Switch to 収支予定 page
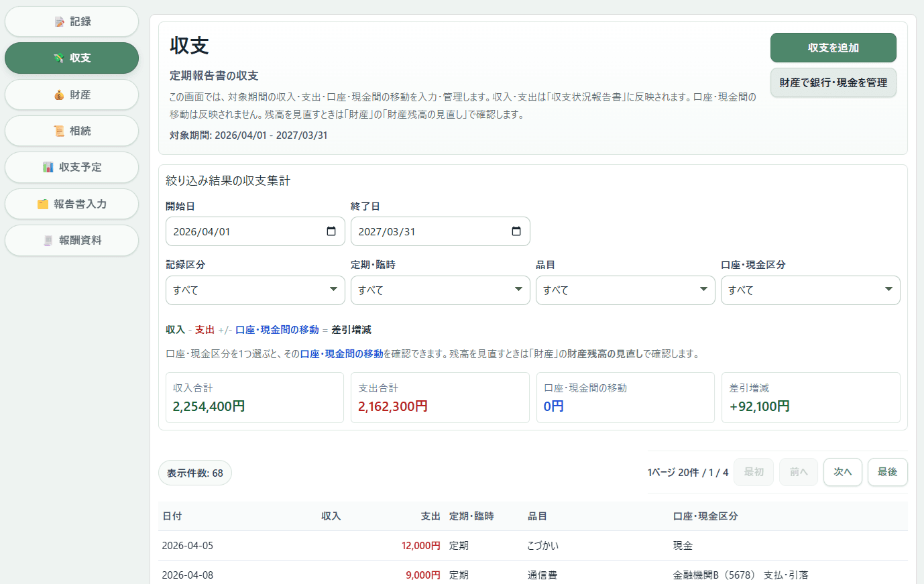 tap(72, 167)
